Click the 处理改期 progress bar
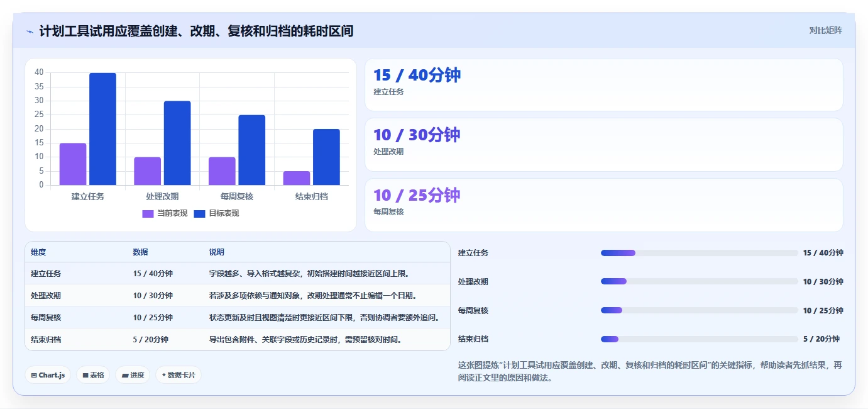 point(700,281)
